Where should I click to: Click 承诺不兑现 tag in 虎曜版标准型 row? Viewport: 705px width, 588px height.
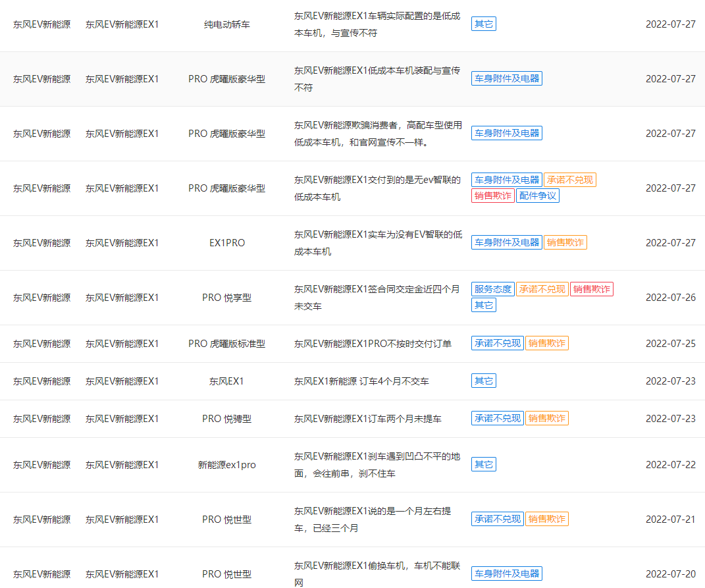[497, 343]
